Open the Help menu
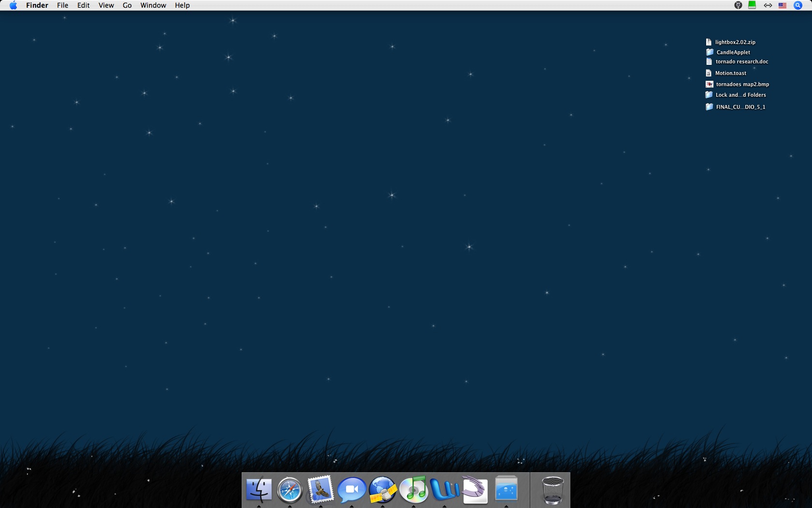This screenshot has height=508, width=812. (182, 5)
